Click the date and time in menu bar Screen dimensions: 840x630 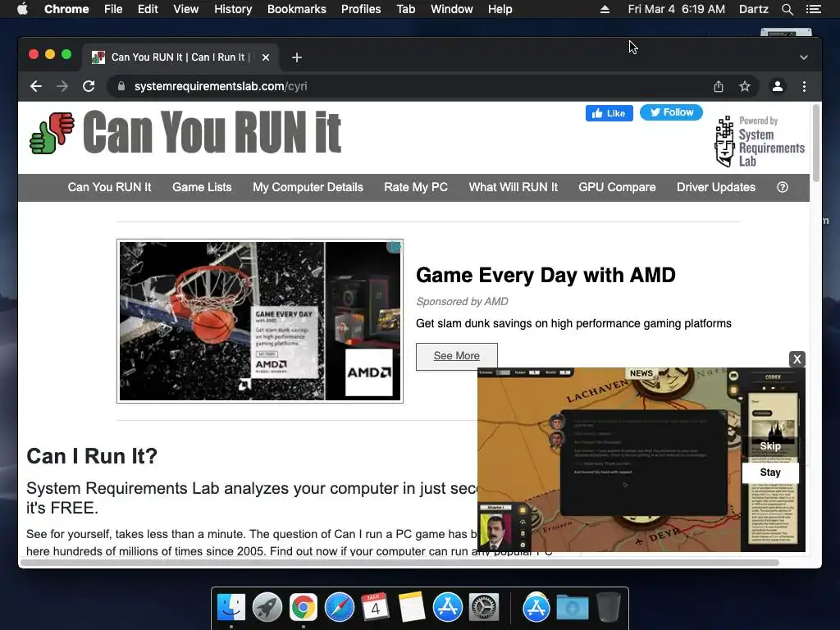(x=677, y=9)
